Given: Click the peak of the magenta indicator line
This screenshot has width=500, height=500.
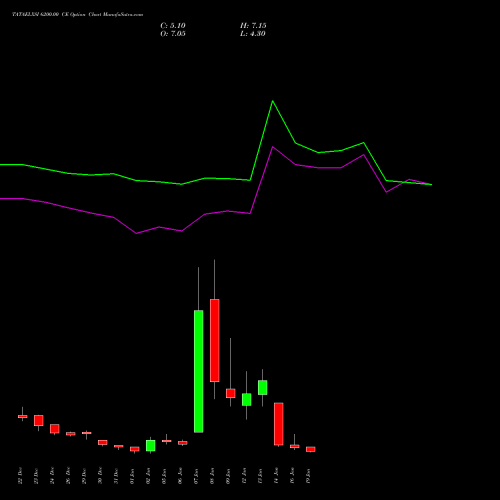Looking at the screenshot, I should pyautogui.click(x=273, y=147).
